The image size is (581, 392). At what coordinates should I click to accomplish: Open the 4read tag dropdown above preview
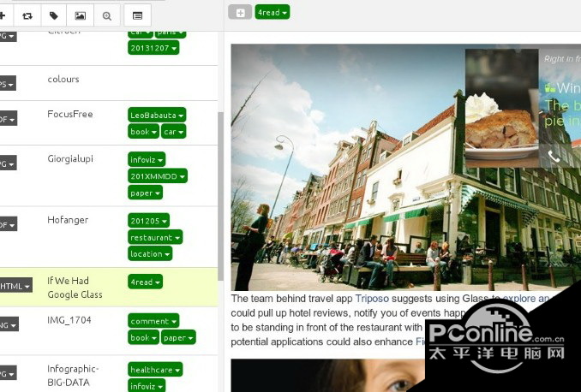[x=273, y=12]
